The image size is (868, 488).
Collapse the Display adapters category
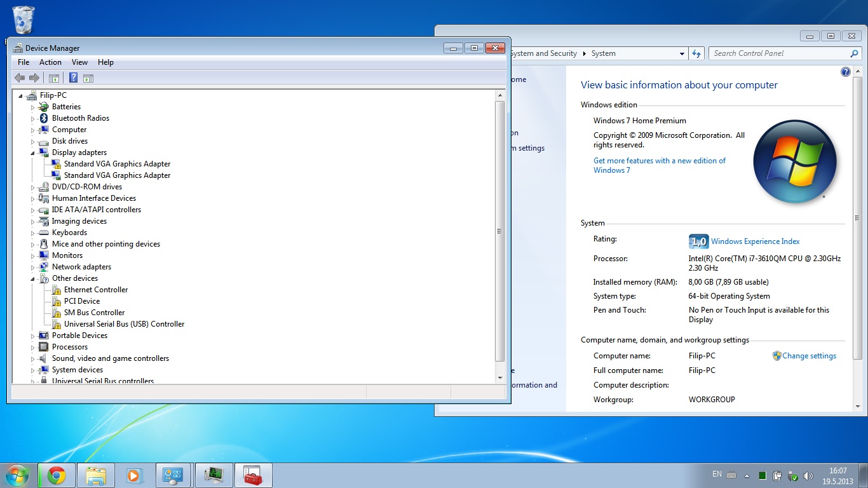click(33, 152)
